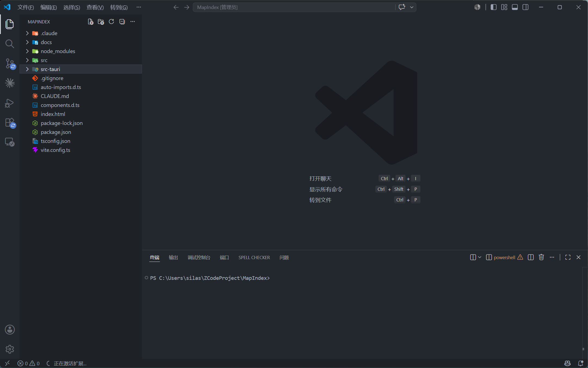588x368 pixels.
Task: Open the 文件(F) menu
Action: 26,7
